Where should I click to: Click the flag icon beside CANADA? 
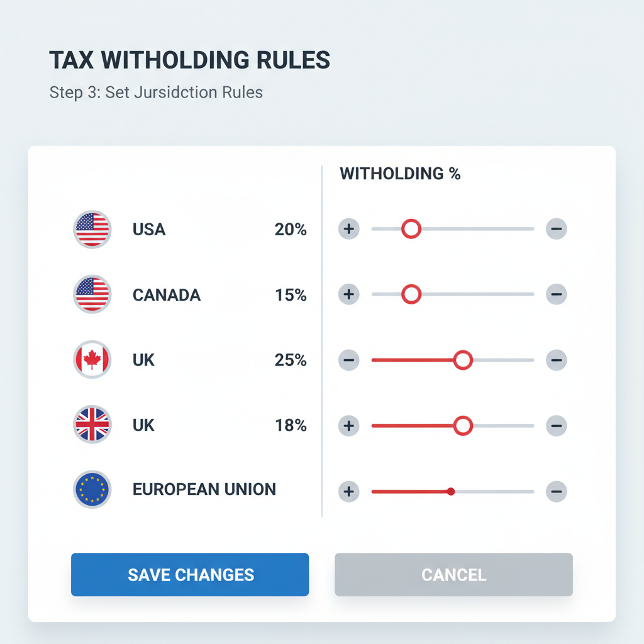point(92,294)
